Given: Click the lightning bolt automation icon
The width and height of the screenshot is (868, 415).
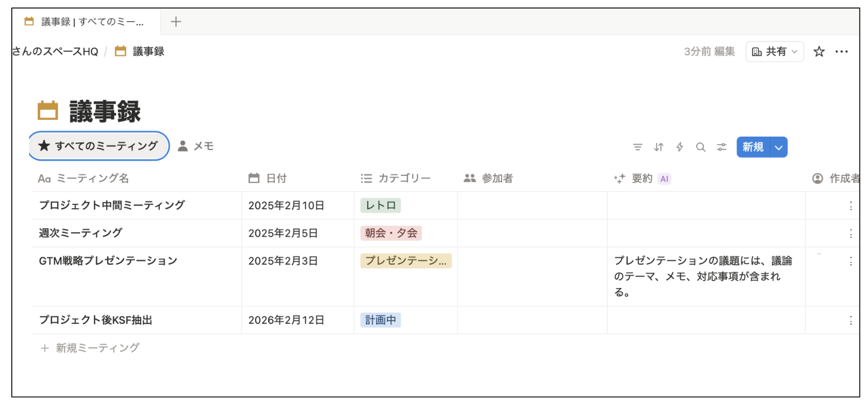Looking at the screenshot, I should pos(680,147).
